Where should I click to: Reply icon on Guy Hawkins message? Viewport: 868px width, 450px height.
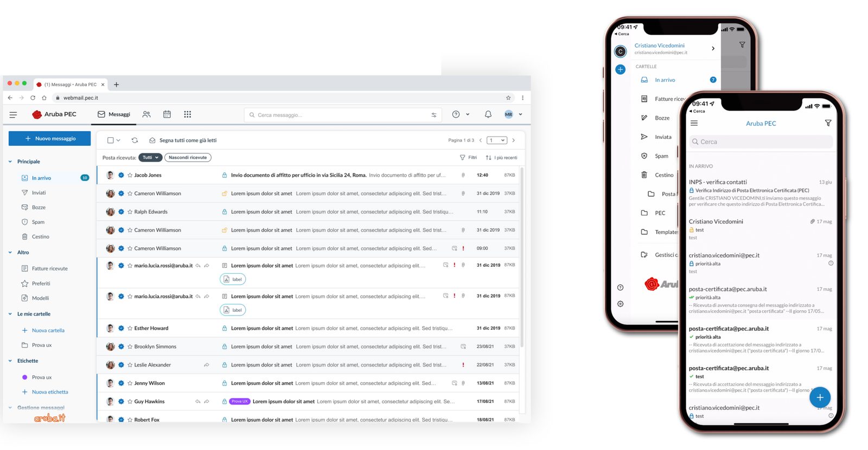pyautogui.click(x=198, y=402)
